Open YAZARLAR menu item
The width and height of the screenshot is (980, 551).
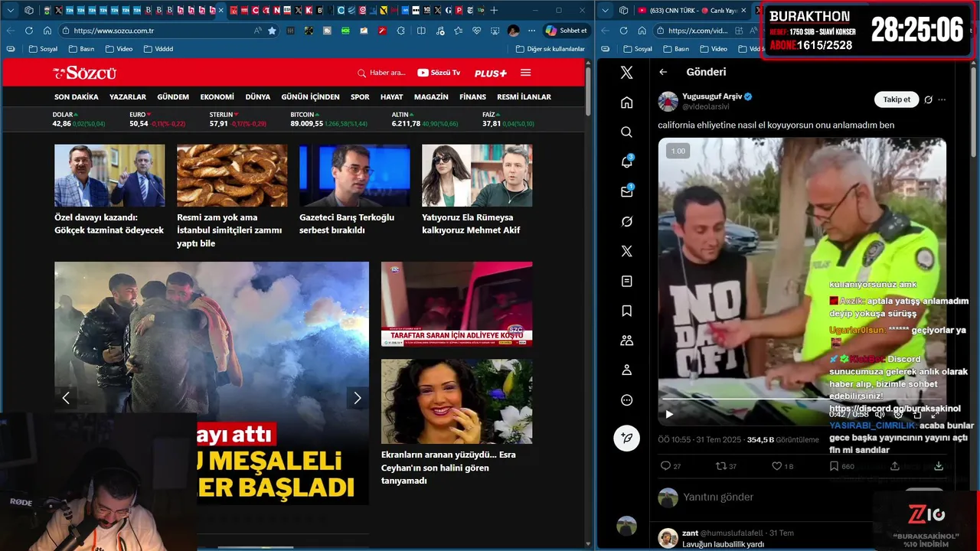click(x=128, y=97)
